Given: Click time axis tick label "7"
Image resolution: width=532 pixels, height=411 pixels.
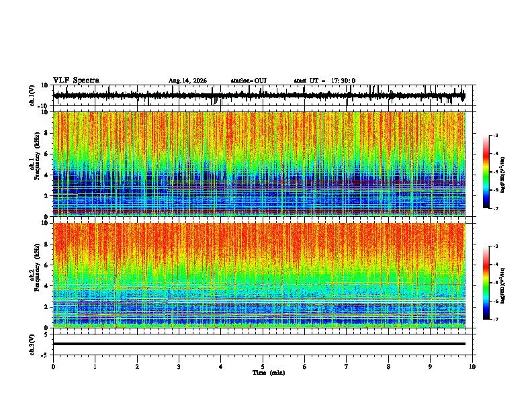Looking at the screenshot, I should click(x=347, y=367).
